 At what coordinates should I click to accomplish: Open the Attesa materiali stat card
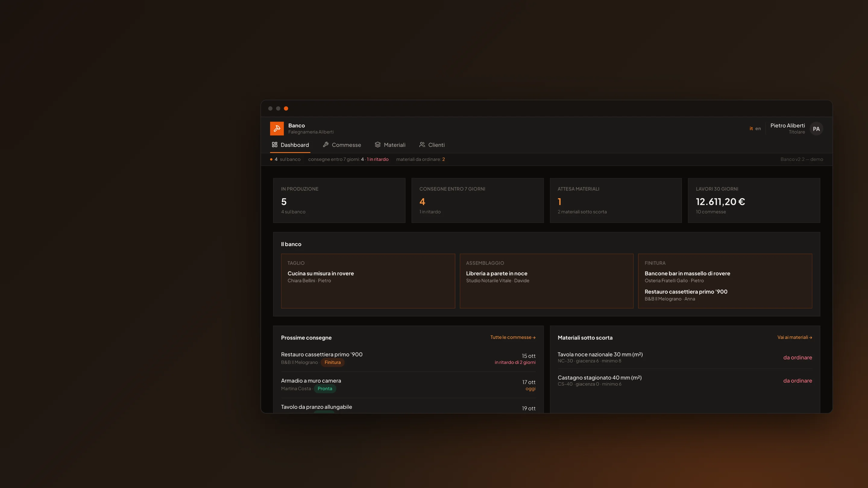click(616, 200)
